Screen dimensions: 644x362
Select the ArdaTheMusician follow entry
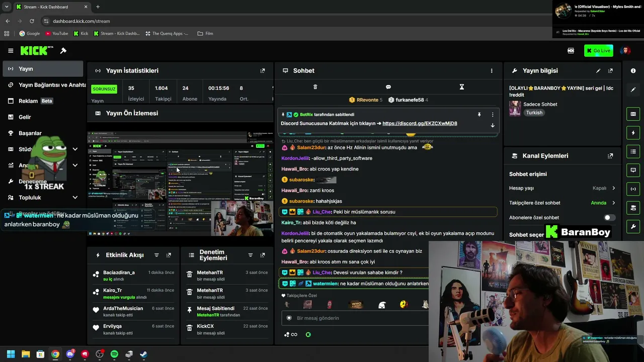(133, 312)
